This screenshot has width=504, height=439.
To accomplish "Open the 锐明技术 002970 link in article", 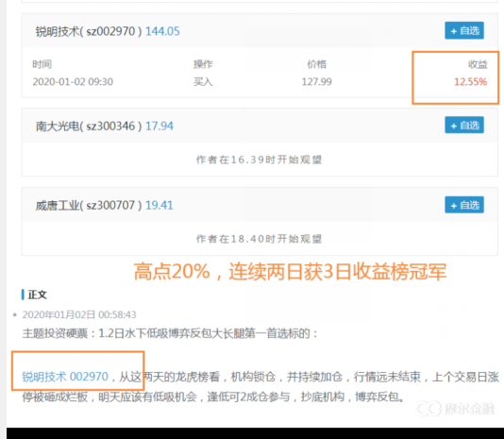I will pos(65,377).
